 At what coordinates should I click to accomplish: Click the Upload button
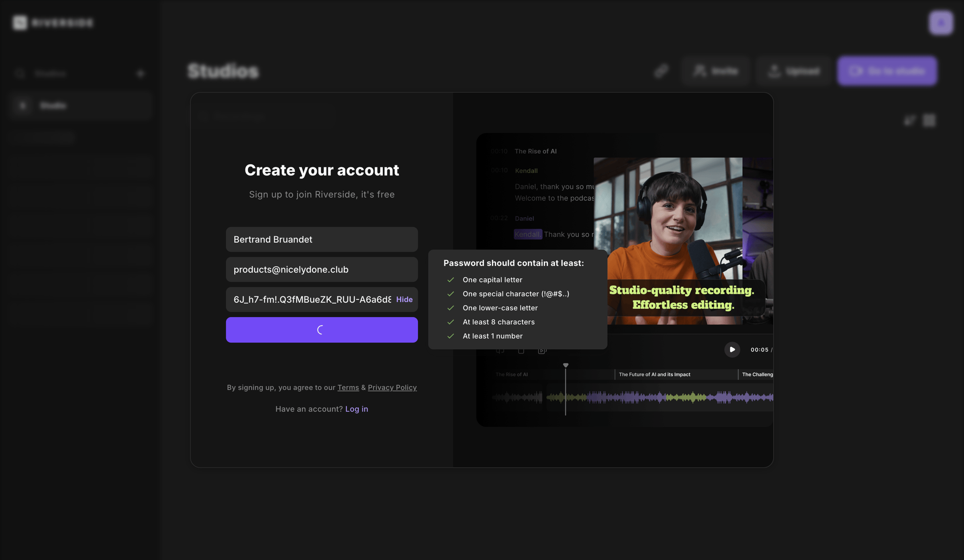click(794, 71)
